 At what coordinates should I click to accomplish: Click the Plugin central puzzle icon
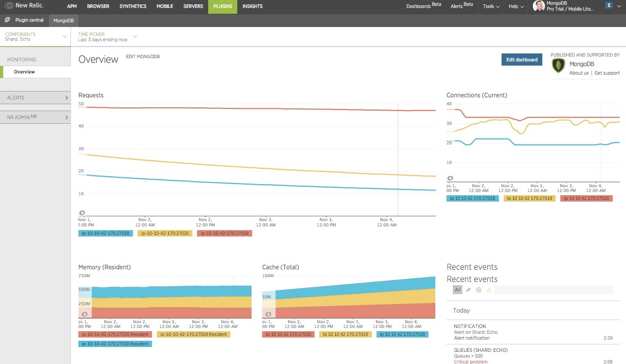pos(7,20)
